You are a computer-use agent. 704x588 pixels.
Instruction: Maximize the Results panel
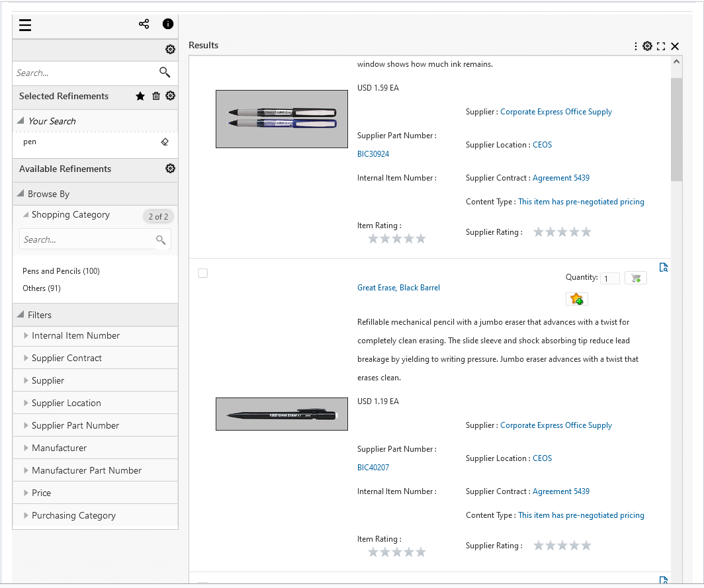pos(661,46)
